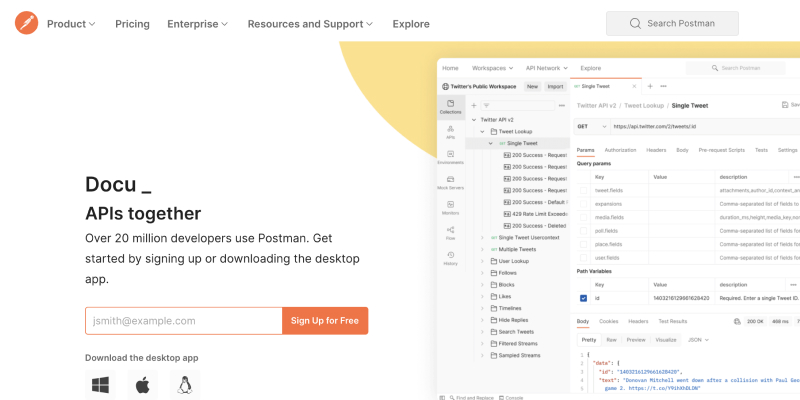Viewport: 800px width, 400px height.
Task: Open Console in the app status bar
Action: pos(509,397)
